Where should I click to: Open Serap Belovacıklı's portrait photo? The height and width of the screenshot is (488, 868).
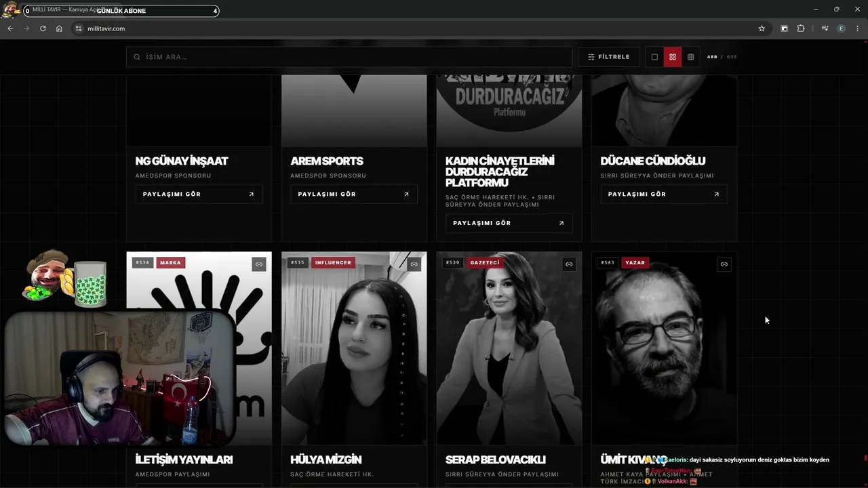[x=509, y=349]
